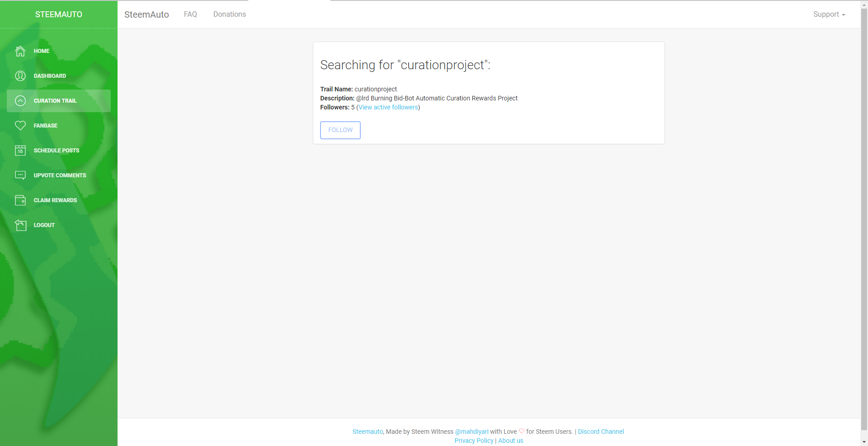Select CURATION TRAIL menu label
The image size is (868, 446).
click(55, 101)
